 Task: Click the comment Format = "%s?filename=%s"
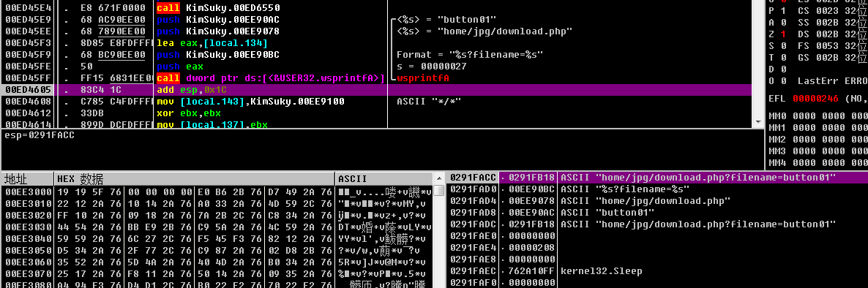tap(469, 55)
